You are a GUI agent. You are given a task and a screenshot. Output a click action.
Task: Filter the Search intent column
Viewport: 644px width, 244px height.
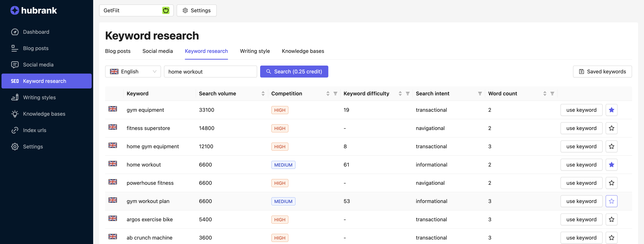click(x=480, y=94)
